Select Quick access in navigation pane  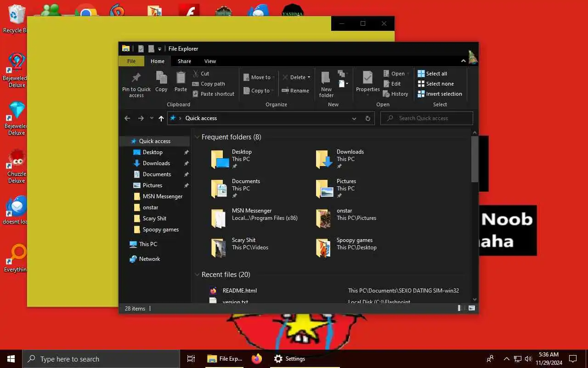[x=155, y=141]
